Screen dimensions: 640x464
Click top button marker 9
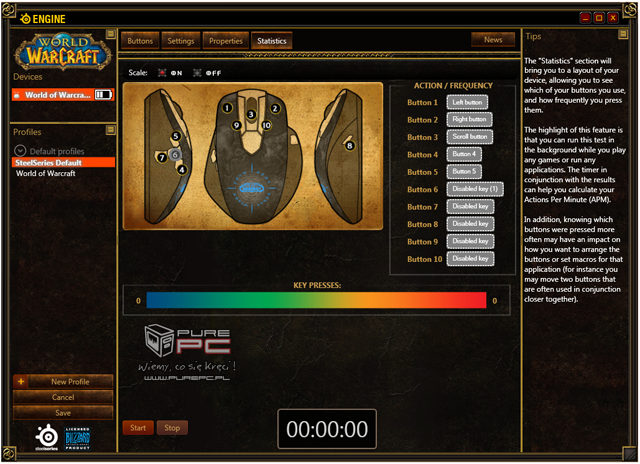[236, 125]
